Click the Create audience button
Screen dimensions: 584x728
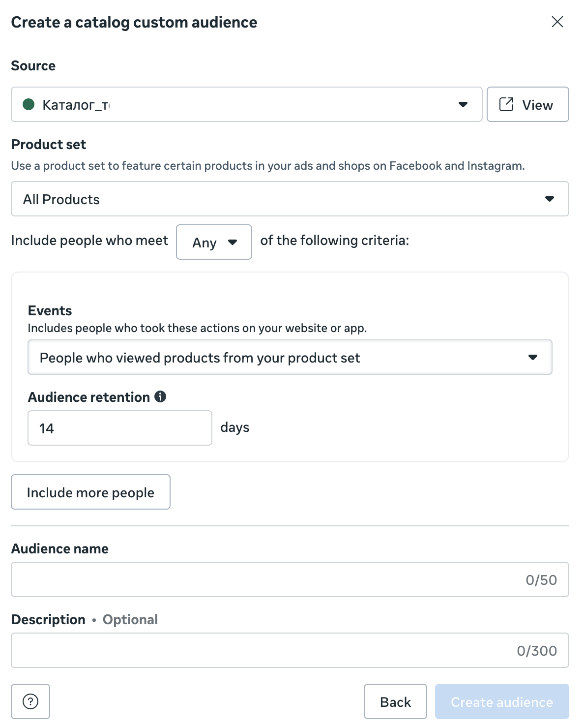coord(502,701)
